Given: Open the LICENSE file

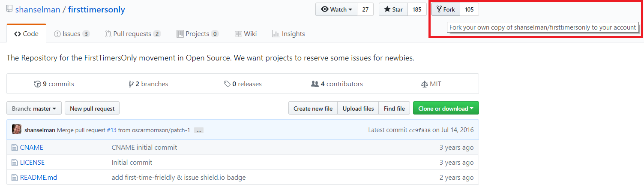Looking at the screenshot, I should [x=32, y=163].
